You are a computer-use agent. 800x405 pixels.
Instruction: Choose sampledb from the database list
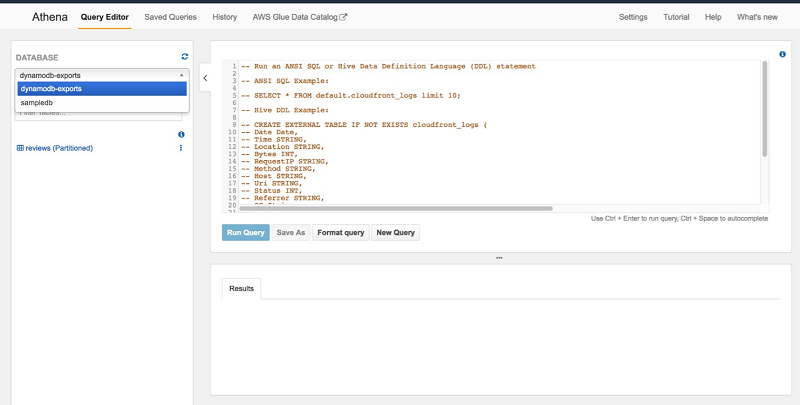click(102, 103)
